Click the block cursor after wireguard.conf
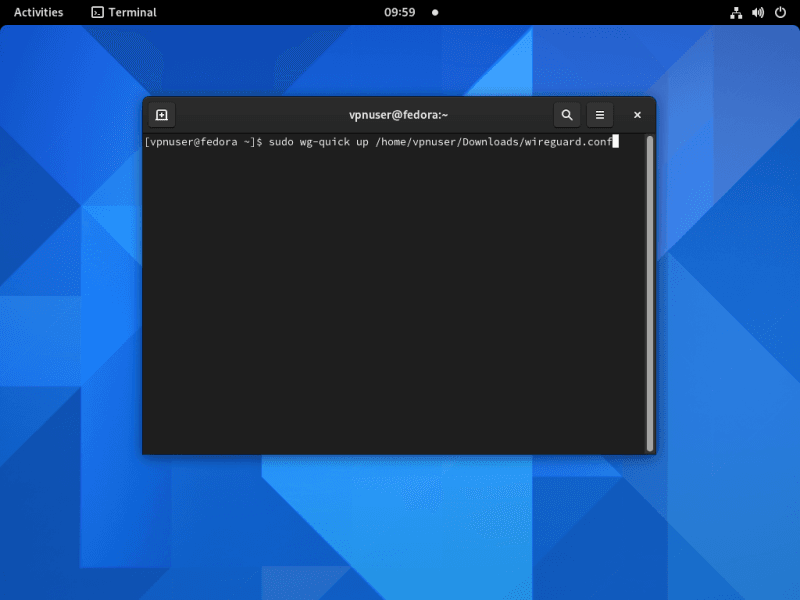This screenshot has width=800, height=600. click(616, 142)
